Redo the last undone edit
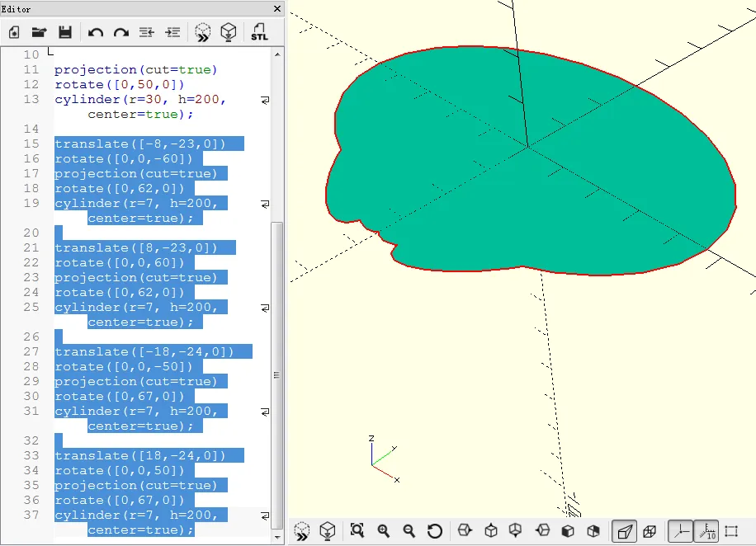This screenshot has height=546, width=756. point(121,32)
